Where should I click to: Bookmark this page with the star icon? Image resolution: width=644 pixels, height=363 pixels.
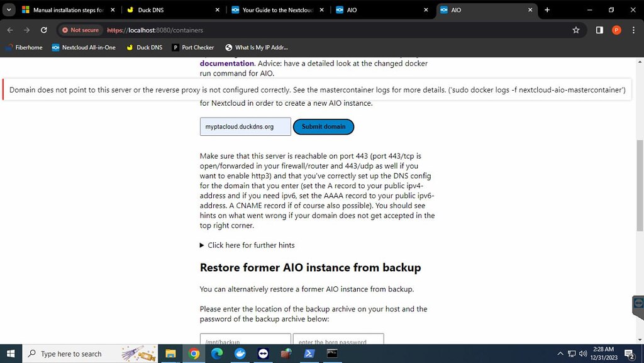click(x=576, y=30)
